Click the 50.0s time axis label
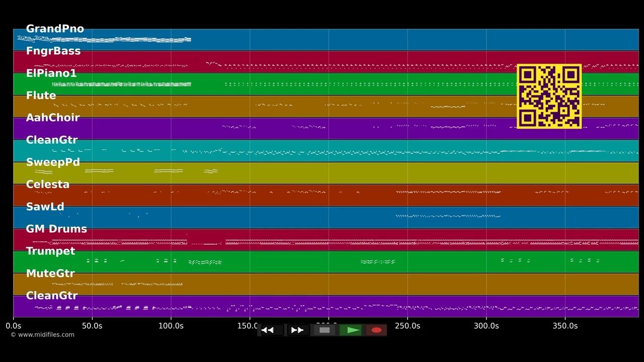The width and height of the screenshot is (644, 362). pos(92,326)
